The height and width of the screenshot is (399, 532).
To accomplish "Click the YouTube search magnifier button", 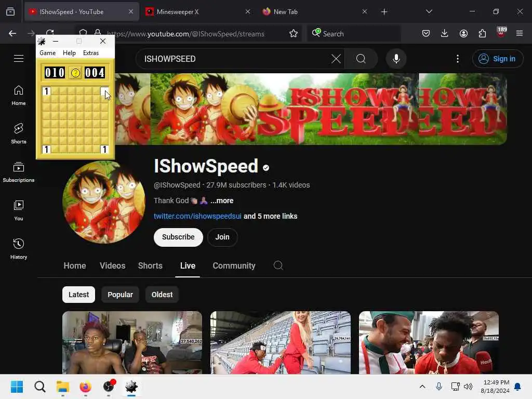I will coord(361,59).
